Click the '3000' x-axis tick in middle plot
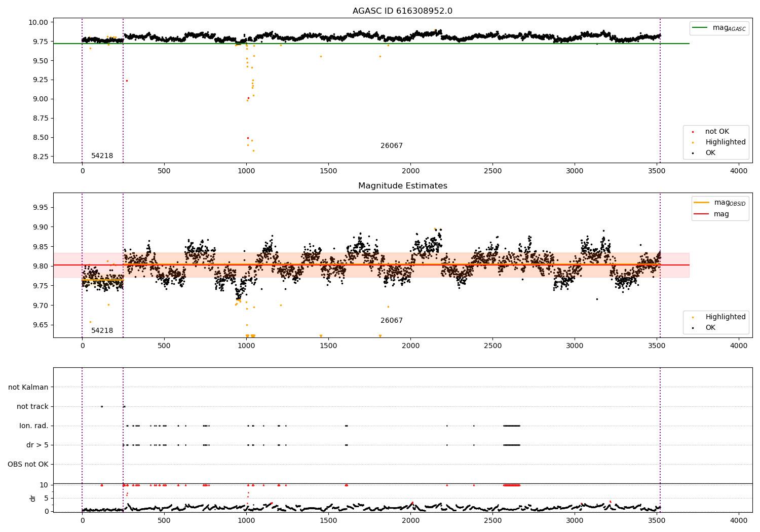This screenshot has width=760, height=532. 575,346
